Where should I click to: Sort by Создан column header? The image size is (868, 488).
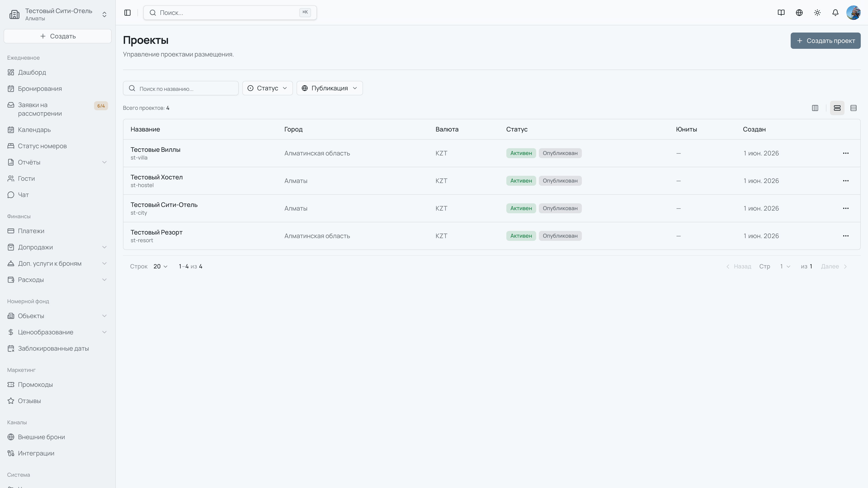click(754, 129)
